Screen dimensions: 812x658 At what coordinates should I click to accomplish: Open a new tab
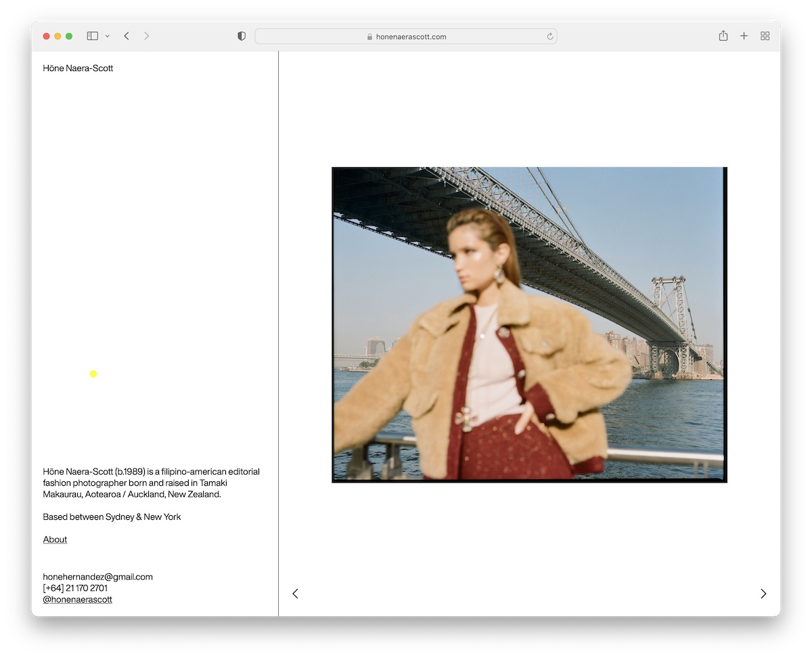pos(744,36)
